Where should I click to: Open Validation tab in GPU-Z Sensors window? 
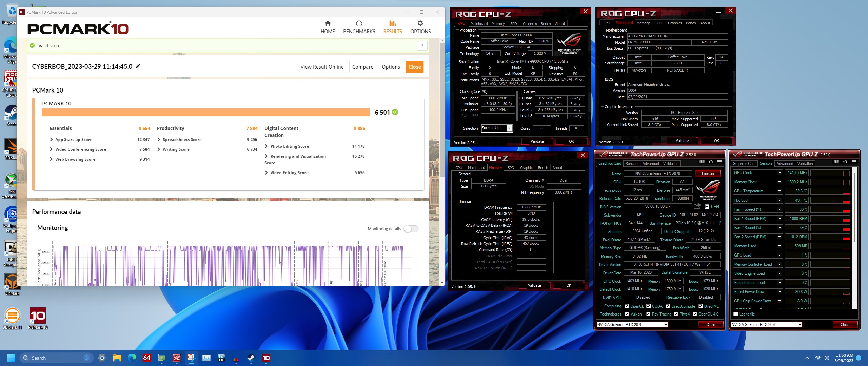click(805, 164)
